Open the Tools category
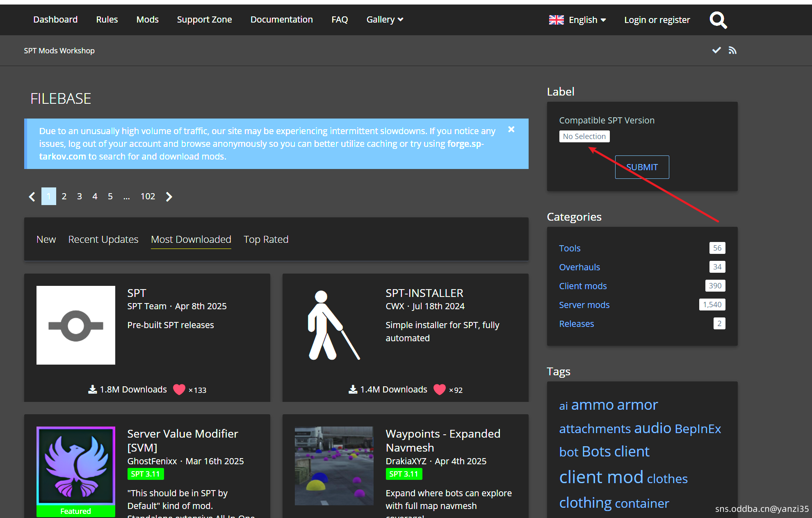Viewport: 812px width, 518px height. (x=570, y=248)
